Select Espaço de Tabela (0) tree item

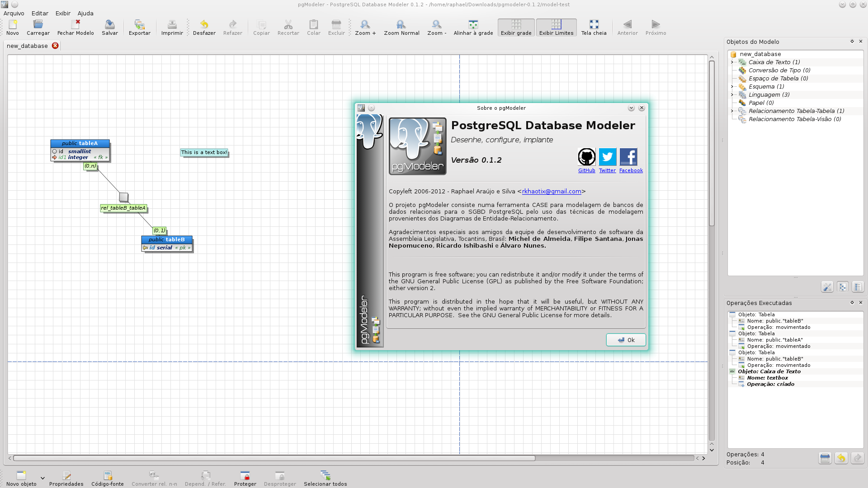point(778,79)
